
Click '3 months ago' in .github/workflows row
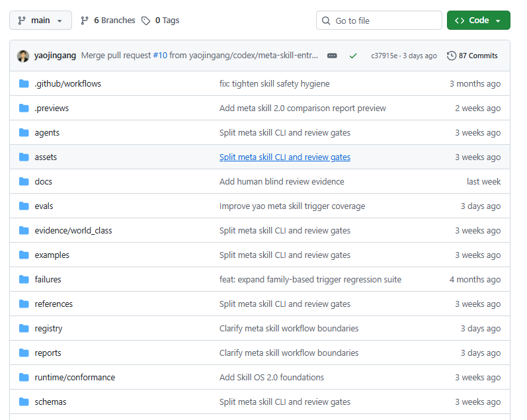pos(475,84)
